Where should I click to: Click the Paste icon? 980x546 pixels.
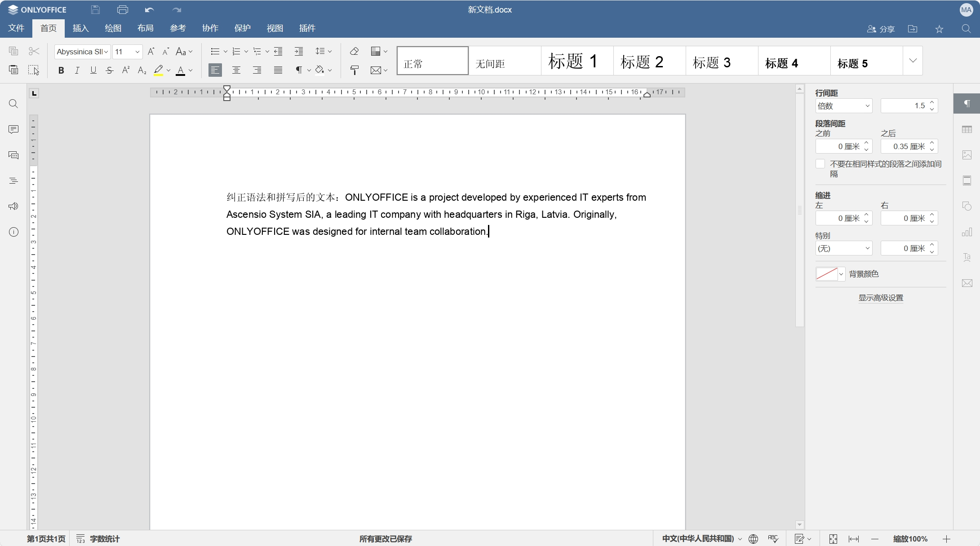point(13,70)
